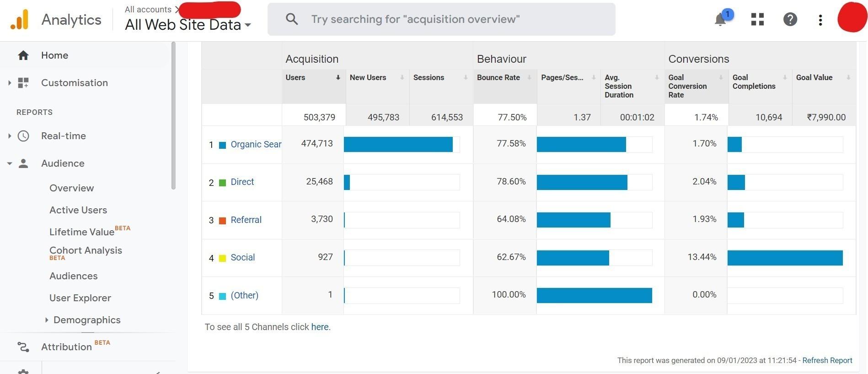The image size is (868, 374).
Task: Collapse the Audience section
Action: [9, 163]
